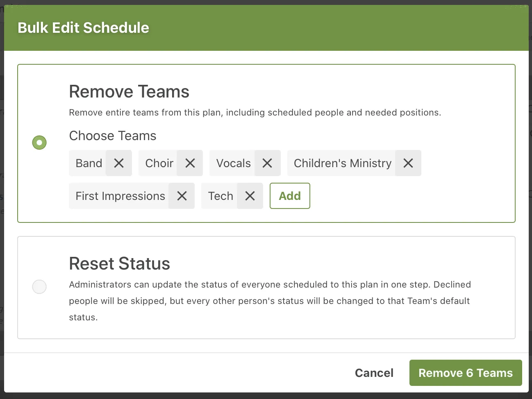Select the Reset Status radio button
The image size is (532, 399).
(39, 287)
